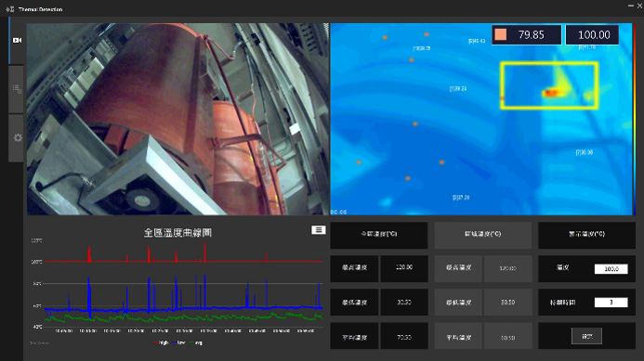This screenshot has width=644, height=361.
Task: Open the camera view in the sidebar
Action: (x=17, y=40)
